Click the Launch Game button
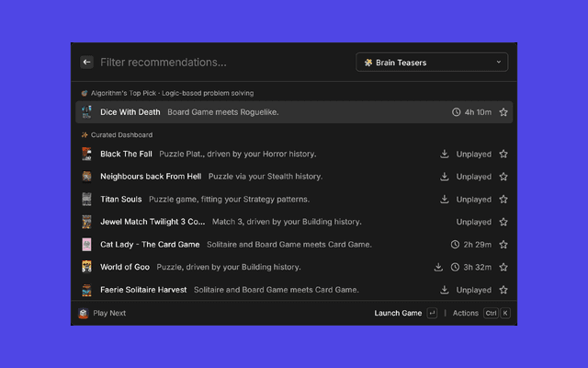 [398, 313]
